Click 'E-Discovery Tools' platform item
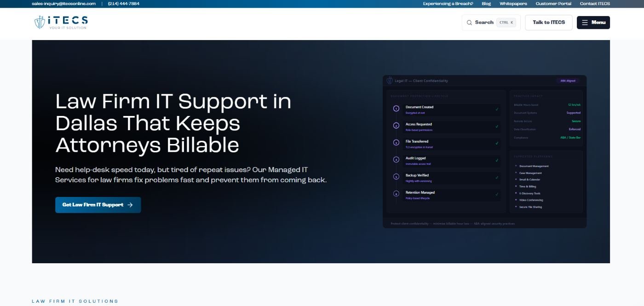Viewport: 644px width, 306px height. [x=530, y=194]
